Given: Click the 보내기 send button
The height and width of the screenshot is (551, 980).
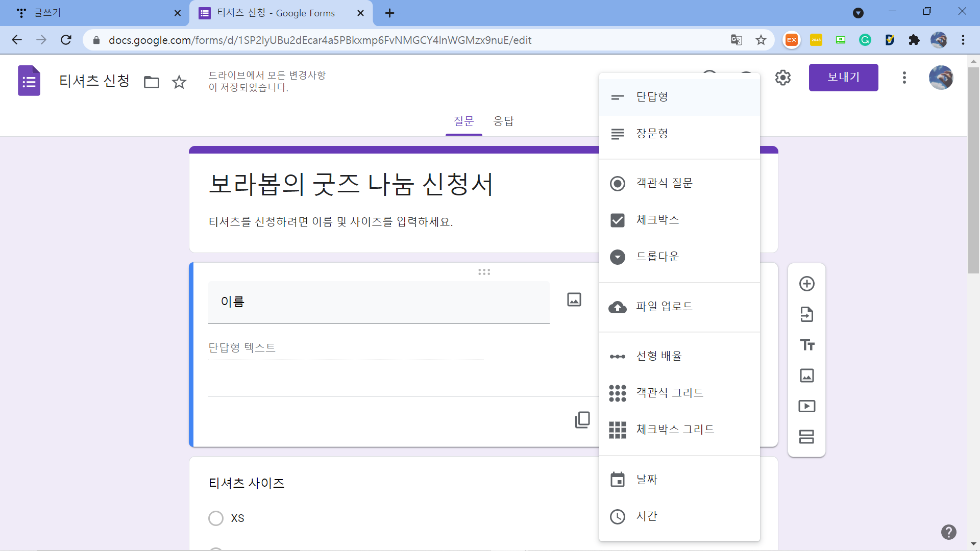Looking at the screenshot, I should click(843, 78).
